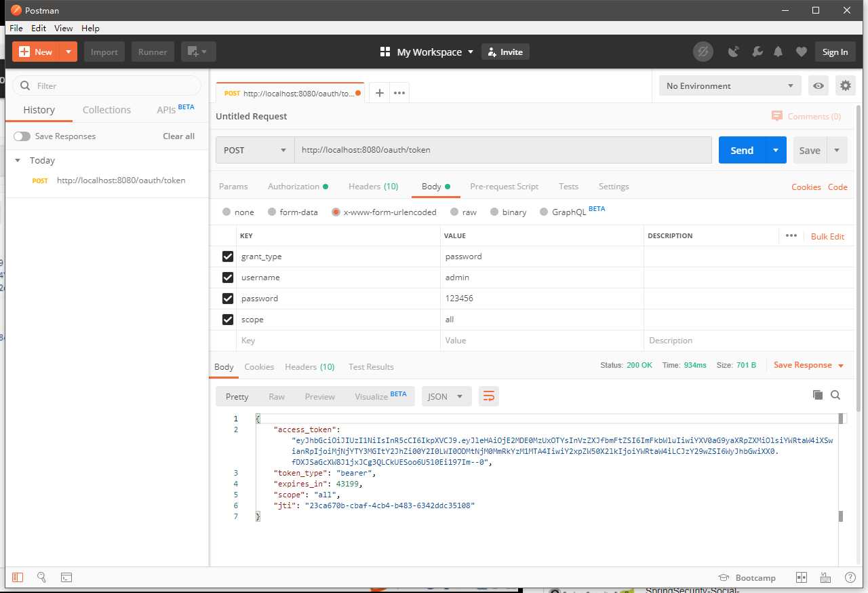Open the tab options ellipsis menu

coord(399,93)
